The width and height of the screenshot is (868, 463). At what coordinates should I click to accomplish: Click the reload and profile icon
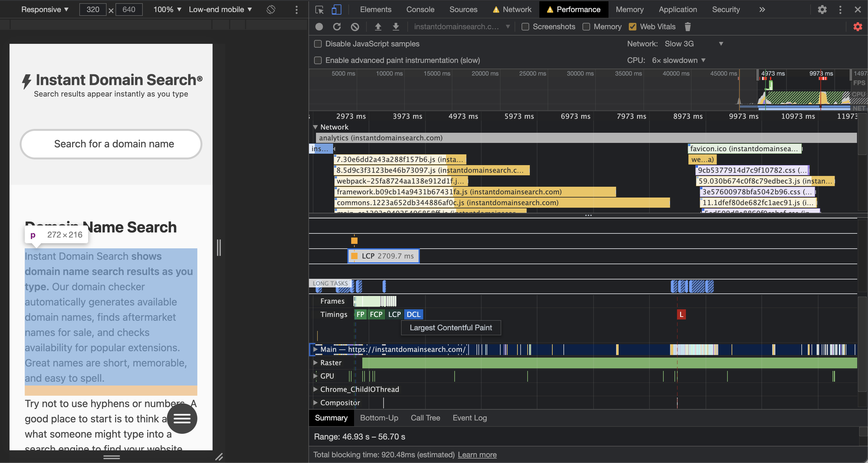click(x=337, y=27)
